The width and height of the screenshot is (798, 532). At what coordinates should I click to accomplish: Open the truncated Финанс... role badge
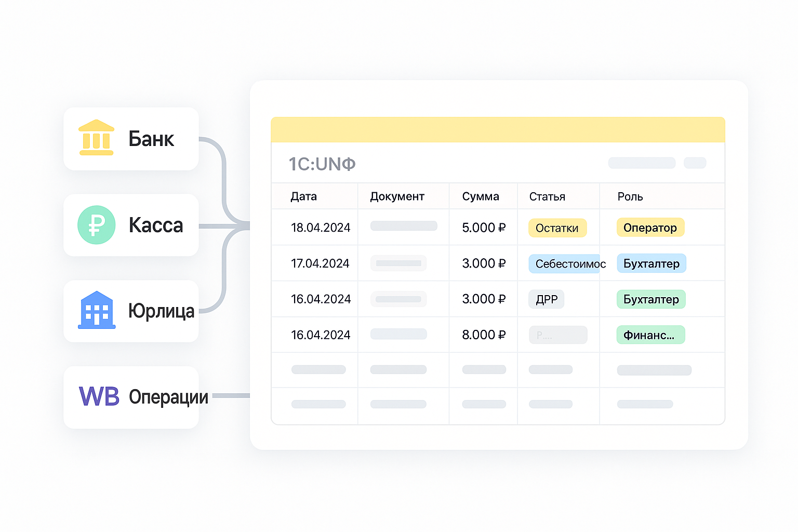[x=650, y=335]
